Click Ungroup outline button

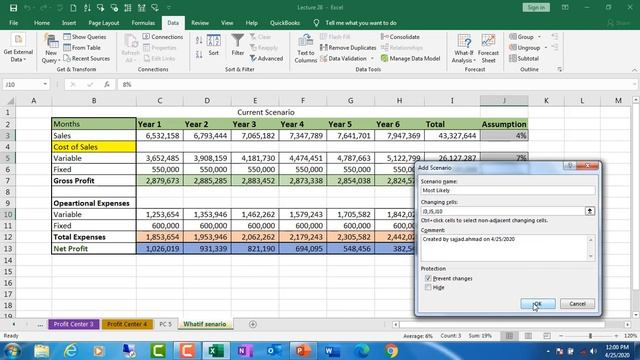coord(524,48)
